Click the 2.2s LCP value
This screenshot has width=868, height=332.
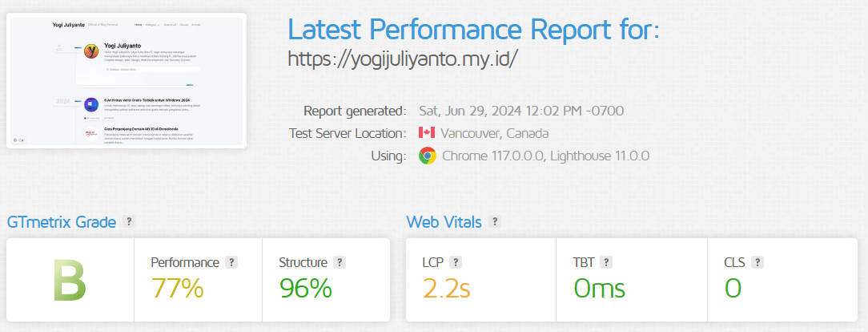tap(447, 288)
